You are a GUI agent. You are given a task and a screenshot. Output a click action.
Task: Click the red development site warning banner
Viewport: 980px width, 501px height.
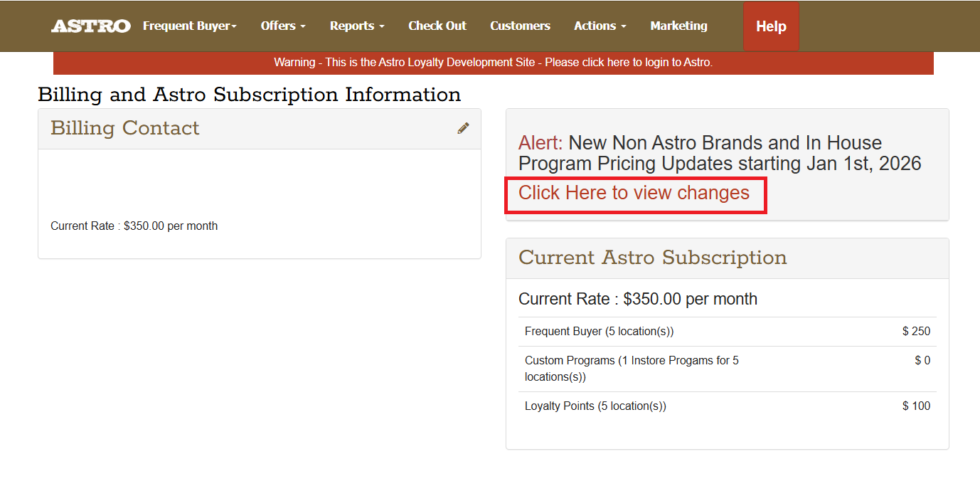(493, 63)
